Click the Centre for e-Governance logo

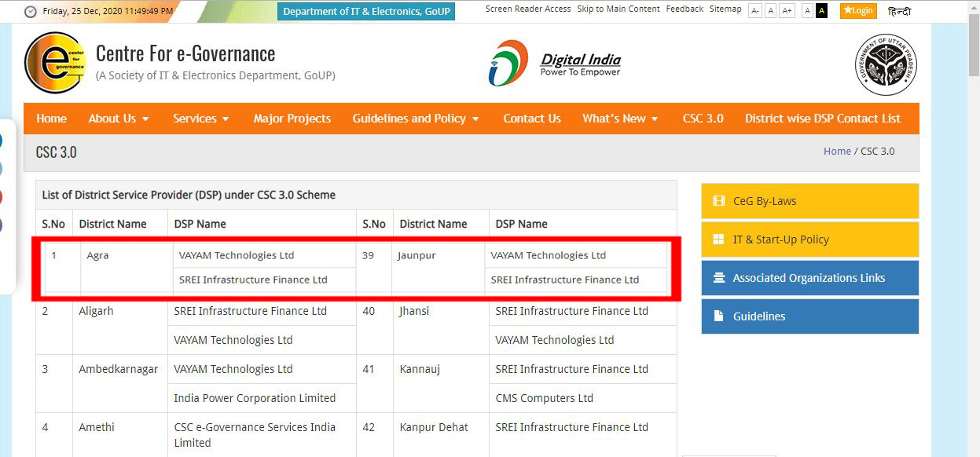coord(54,63)
